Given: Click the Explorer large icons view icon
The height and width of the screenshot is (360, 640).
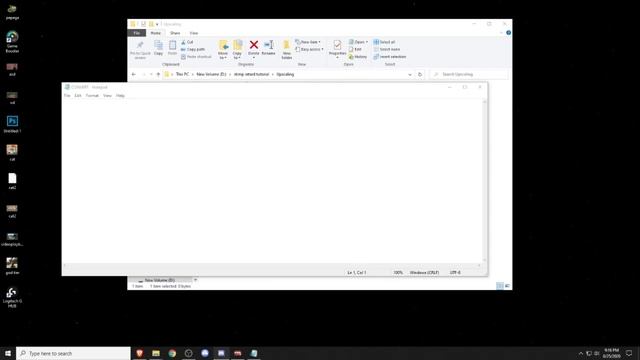Looking at the screenshot, I should coord(507,286).
